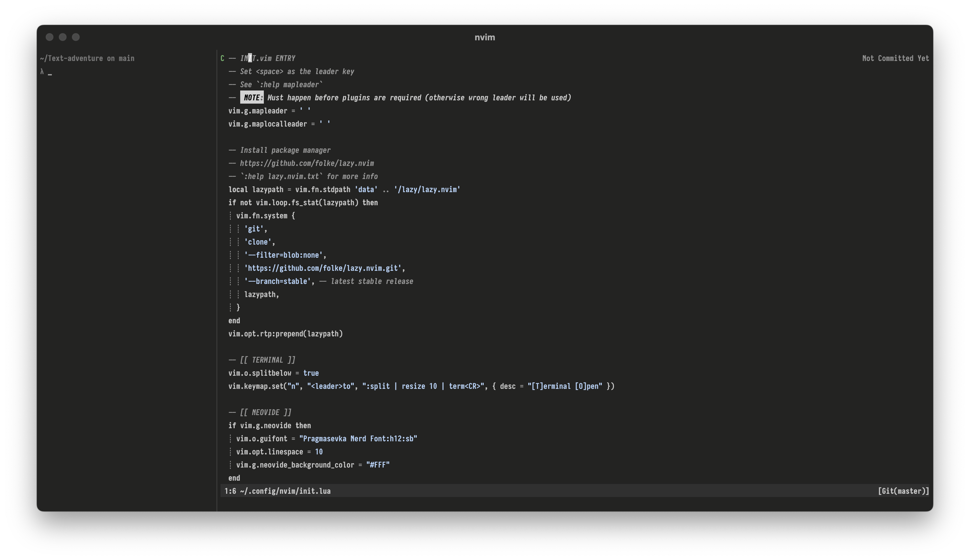Click the nvim window title
This screenshot has width=970, height=560.
click(x=485, y=37)
